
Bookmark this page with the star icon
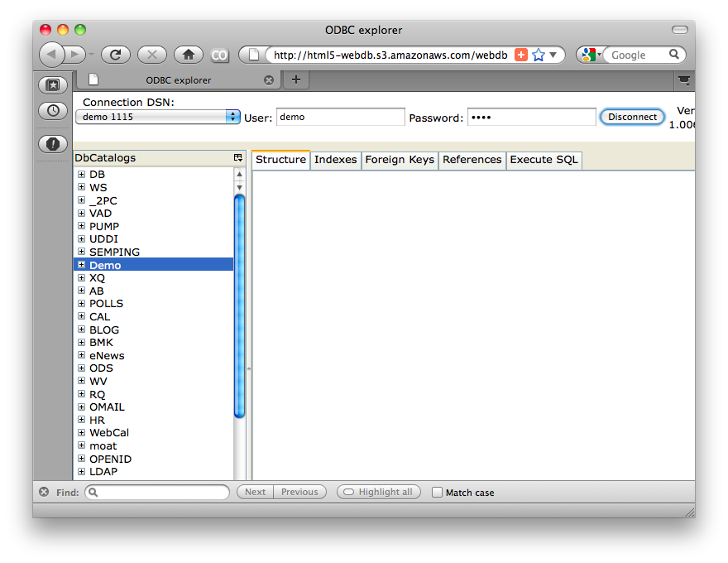pos(539,55)
